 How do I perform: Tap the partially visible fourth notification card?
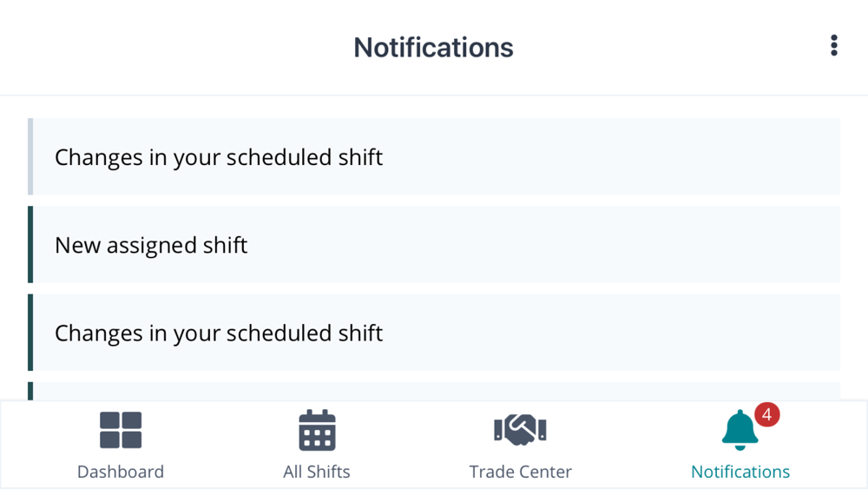[434, 391]
